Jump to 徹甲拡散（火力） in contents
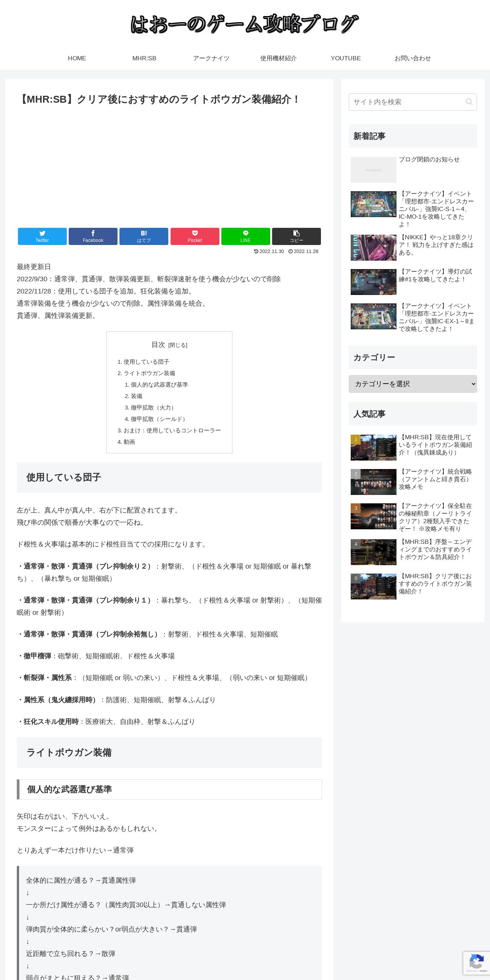Screen dimensions: 490x980 153,408
